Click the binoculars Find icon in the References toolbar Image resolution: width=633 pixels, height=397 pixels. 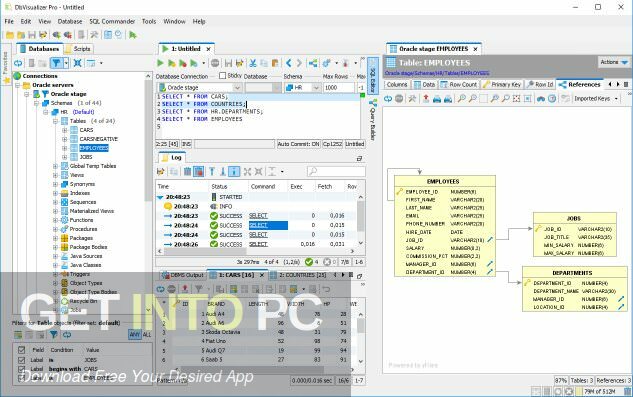(x=541, y=99)
